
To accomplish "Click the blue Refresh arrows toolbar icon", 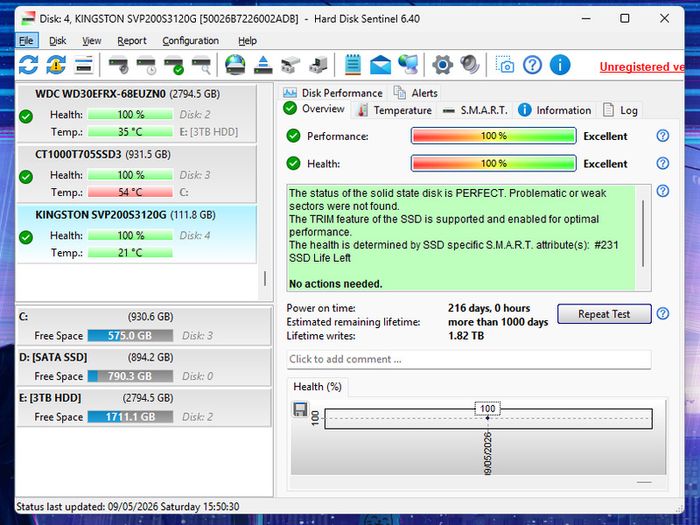I will (x=28, y=65).
